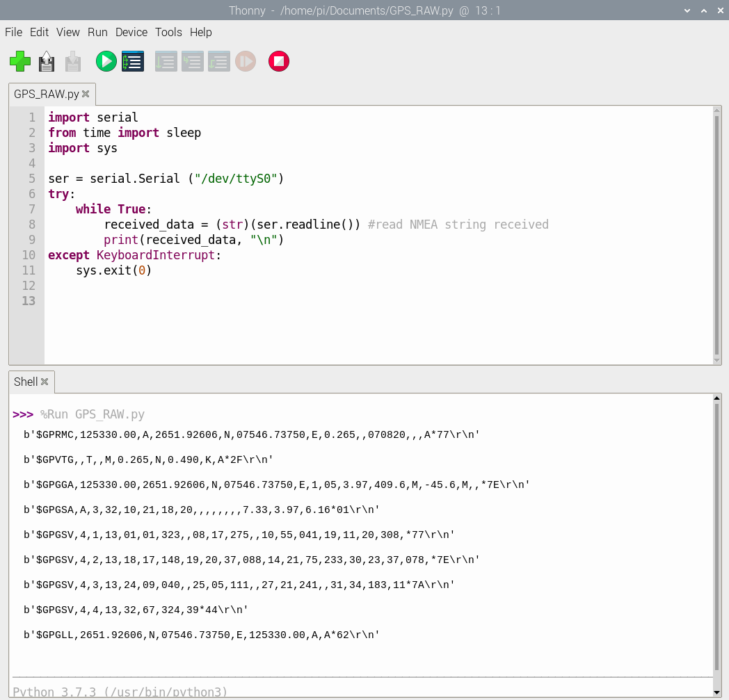Open the File menu

coord(13,32)
